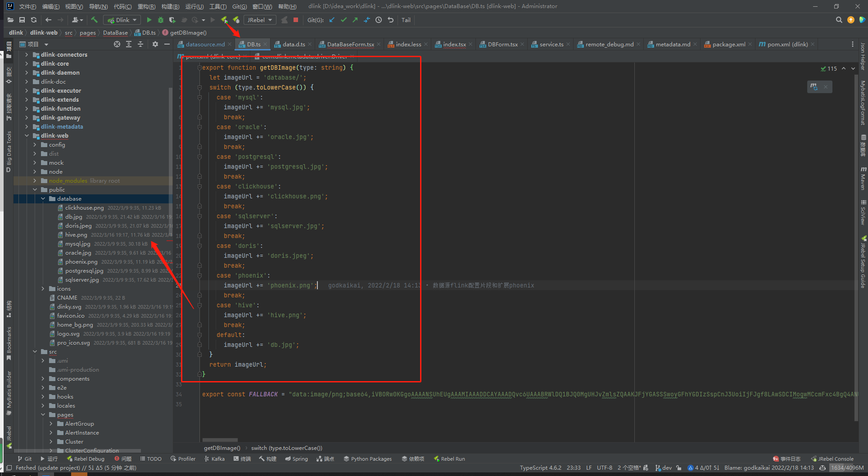Toggle fold for getDBImage function

[x=199, y=67]
